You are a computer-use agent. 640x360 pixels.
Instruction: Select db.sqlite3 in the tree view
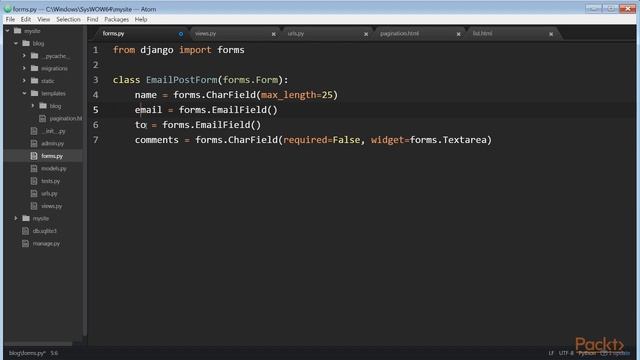(x=44, y=231)
